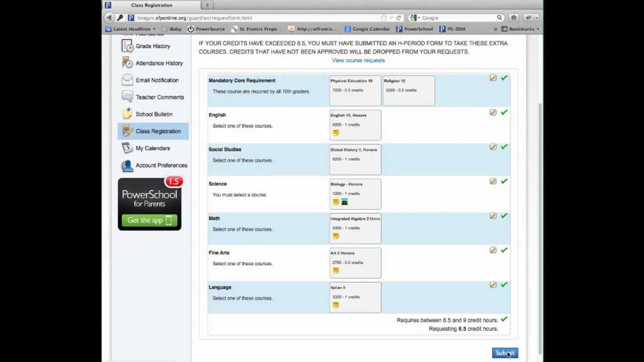This screenshot has width=644, height=362.
Task: Open Teacher Comments page
Action: pyautogui.click(x=159, y=97)
